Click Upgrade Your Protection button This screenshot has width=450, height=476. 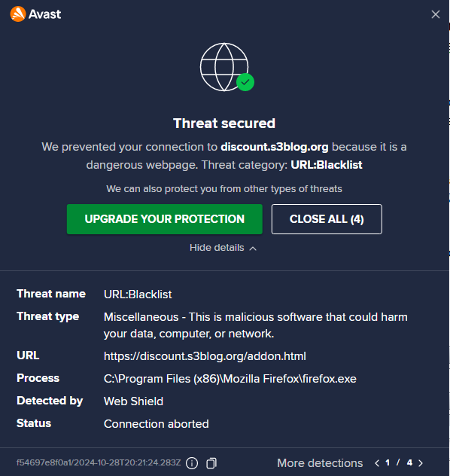pos(165,219)
